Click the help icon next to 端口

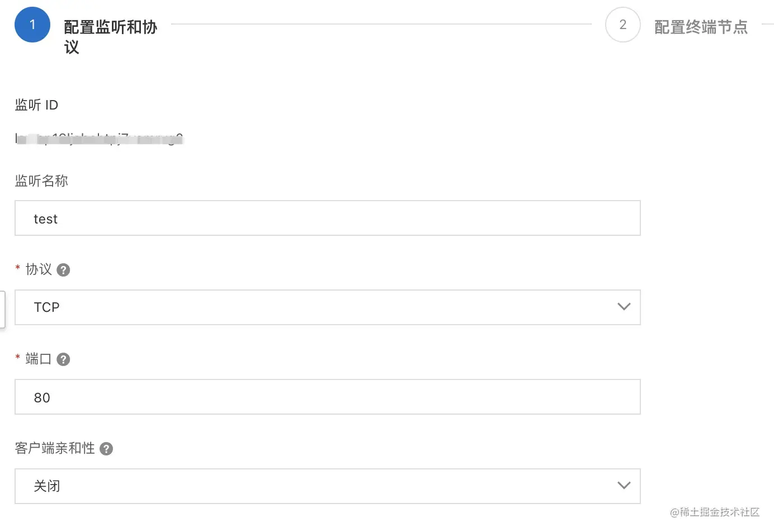(64, 359)
